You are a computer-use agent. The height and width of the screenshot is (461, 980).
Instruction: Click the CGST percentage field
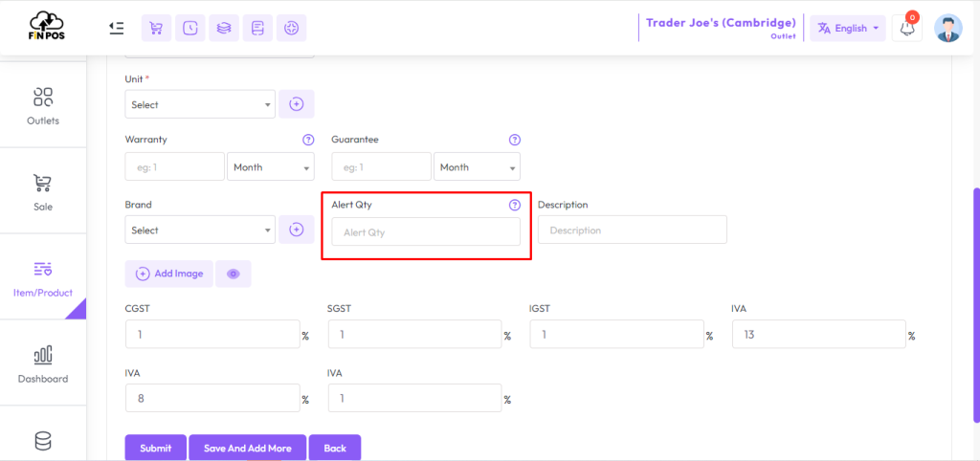tap(213, 334)
